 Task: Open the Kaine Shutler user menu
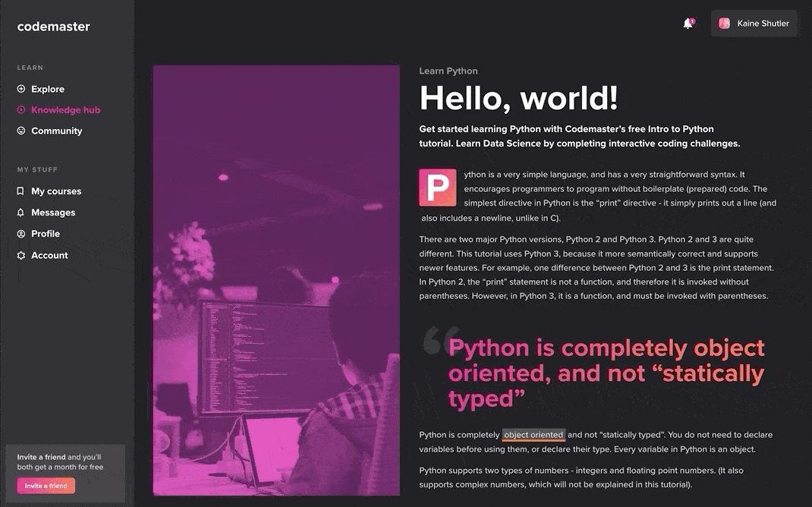754,24
